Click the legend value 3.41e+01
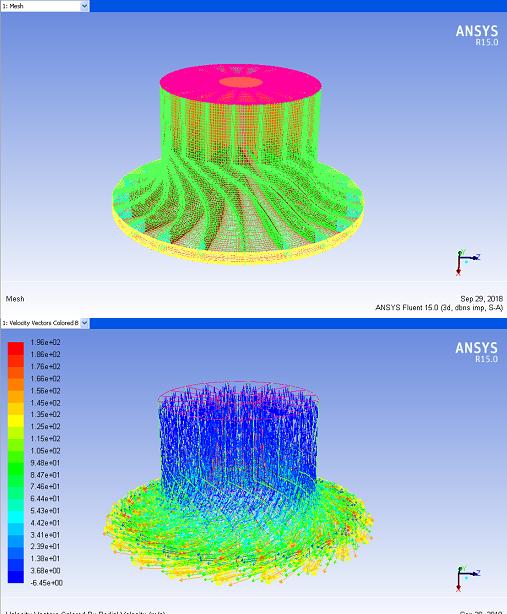 click(45, 535)
